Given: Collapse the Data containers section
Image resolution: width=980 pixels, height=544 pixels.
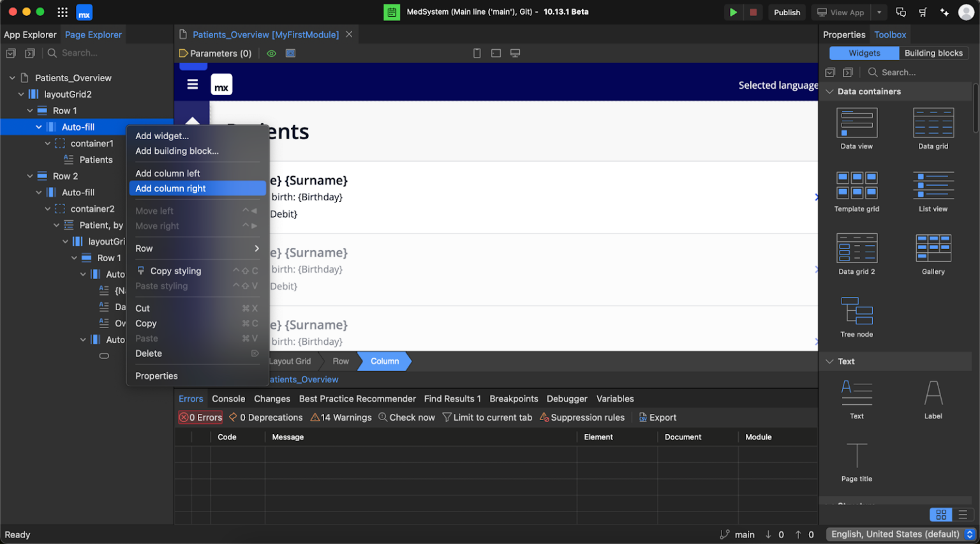Looking at the screenshot, I should (829, 91).
